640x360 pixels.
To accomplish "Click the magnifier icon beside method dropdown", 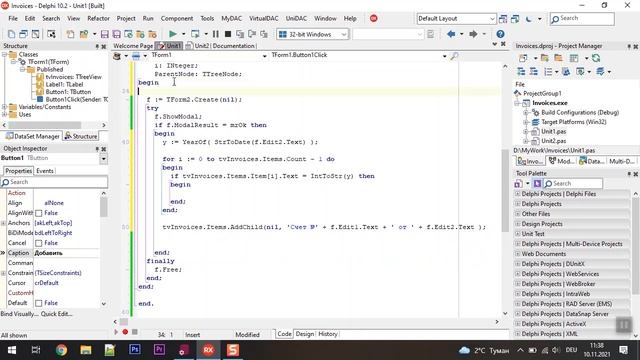I will point(454,56).
